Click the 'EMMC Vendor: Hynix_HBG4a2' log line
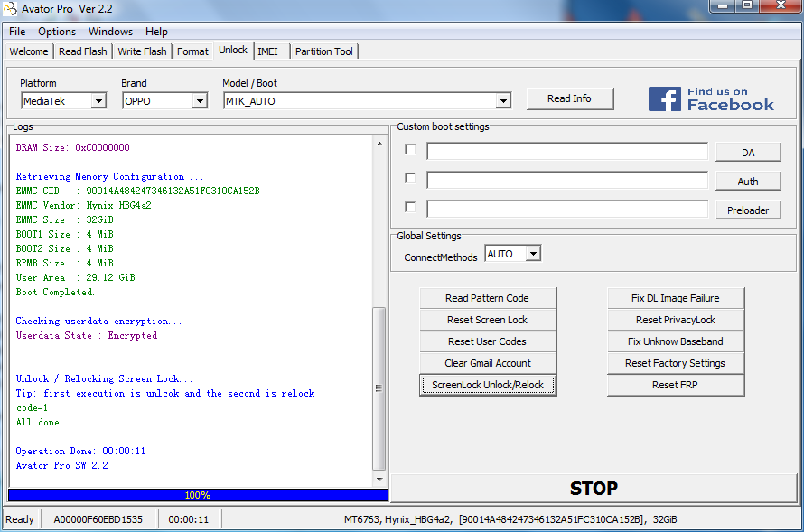The height and width of the screenshot is (532, 804). [x=84, y=205]
